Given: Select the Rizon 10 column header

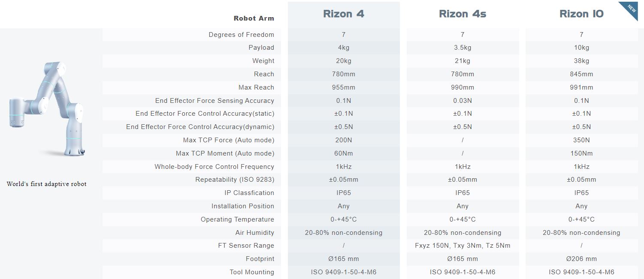Looking at the screenshot, I should pyautogui.click(x=581, y=14).
